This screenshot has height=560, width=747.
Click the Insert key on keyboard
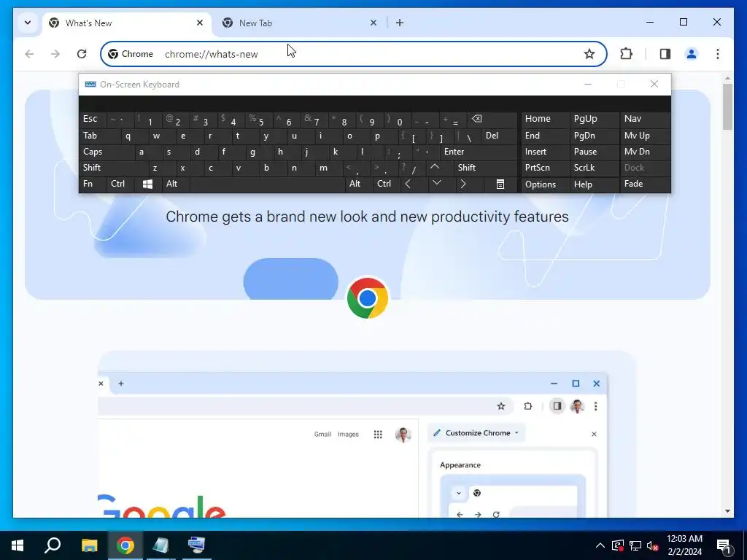coord(545,152)
